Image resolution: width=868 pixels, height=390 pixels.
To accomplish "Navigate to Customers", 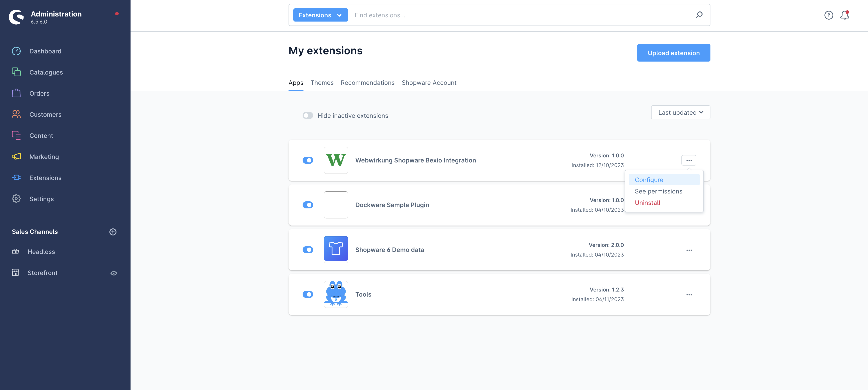I will 45,114.
